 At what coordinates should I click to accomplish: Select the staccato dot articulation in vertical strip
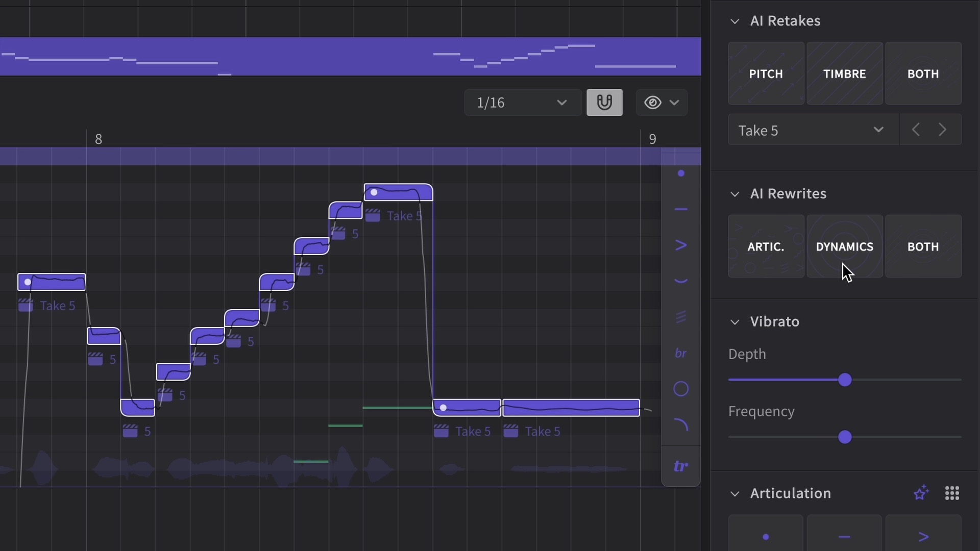[681, 173]
